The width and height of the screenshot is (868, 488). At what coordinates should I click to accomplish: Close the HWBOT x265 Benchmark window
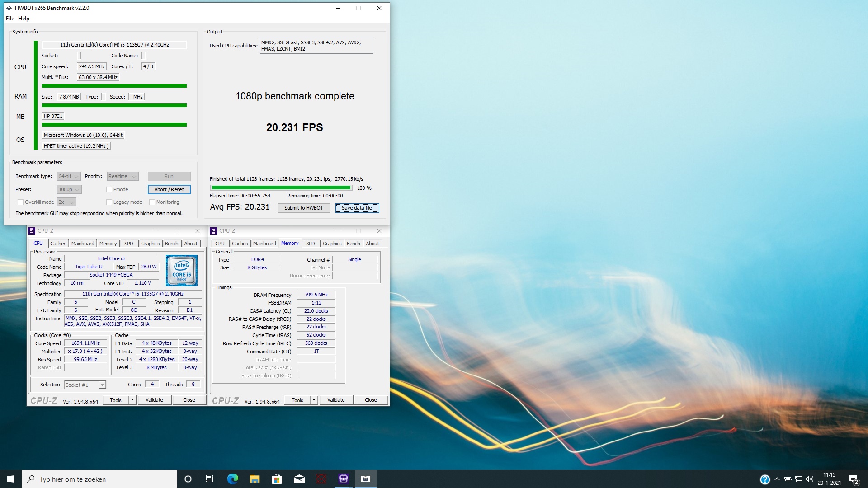[x=379, y=8]
